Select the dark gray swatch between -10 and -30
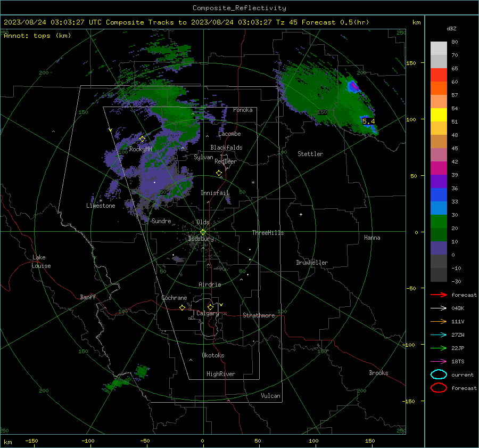479x448 pixels. (439, 275)
